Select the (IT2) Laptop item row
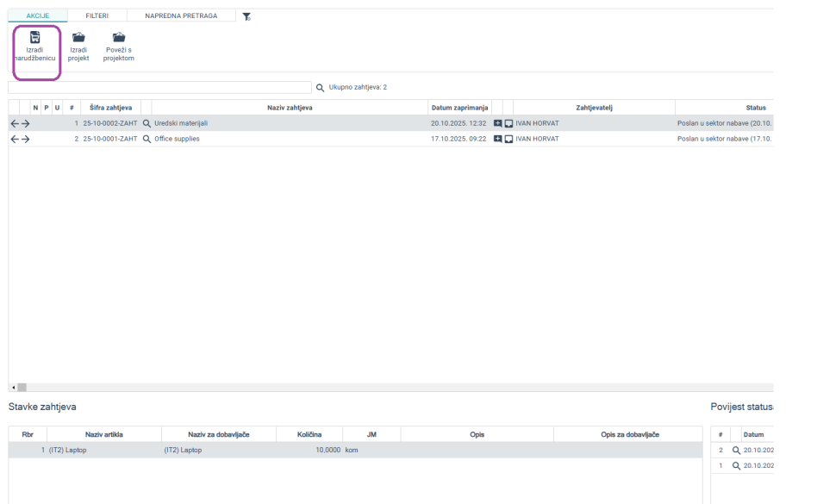The width and height of the screenshot is (817, 504). point(259,450)
